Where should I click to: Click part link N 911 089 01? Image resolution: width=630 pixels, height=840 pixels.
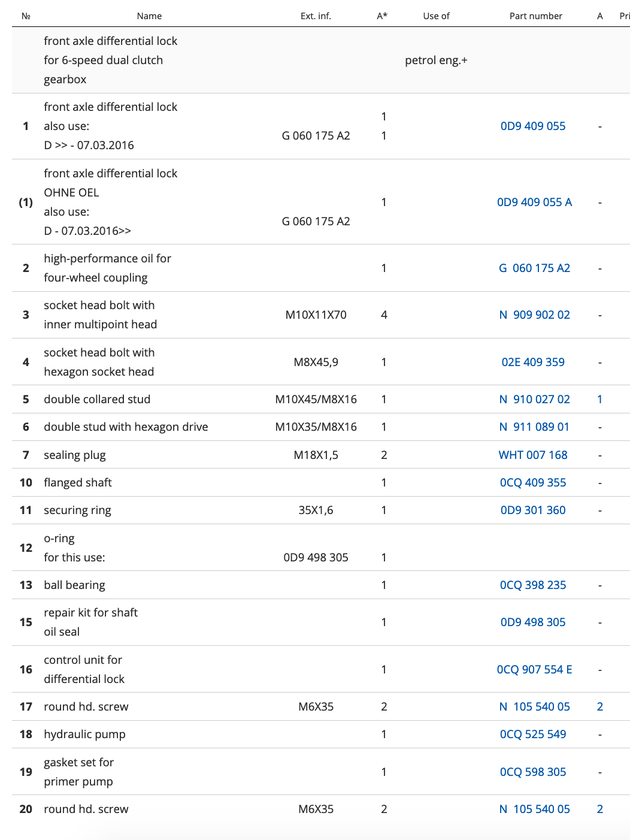click(x=534, y=427)
